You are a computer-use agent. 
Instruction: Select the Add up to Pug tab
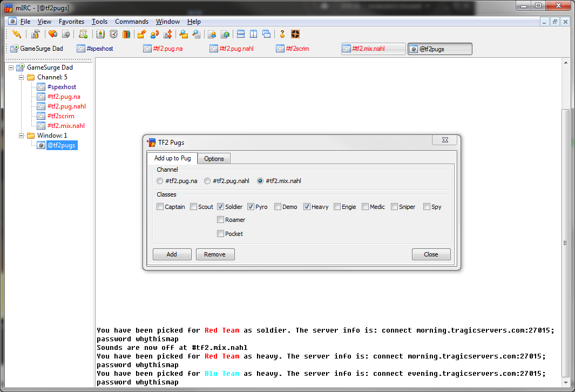coord(172,158)
